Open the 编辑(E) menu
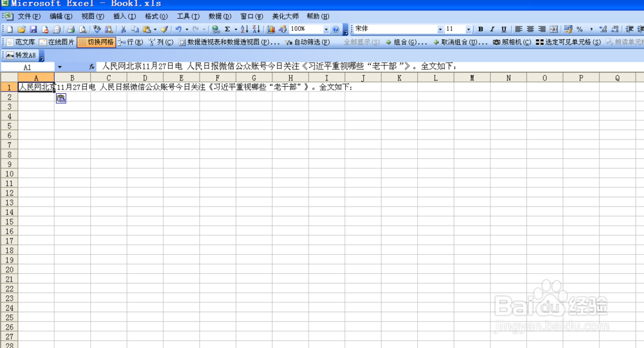The image size is (644, 348). [61, 17]
